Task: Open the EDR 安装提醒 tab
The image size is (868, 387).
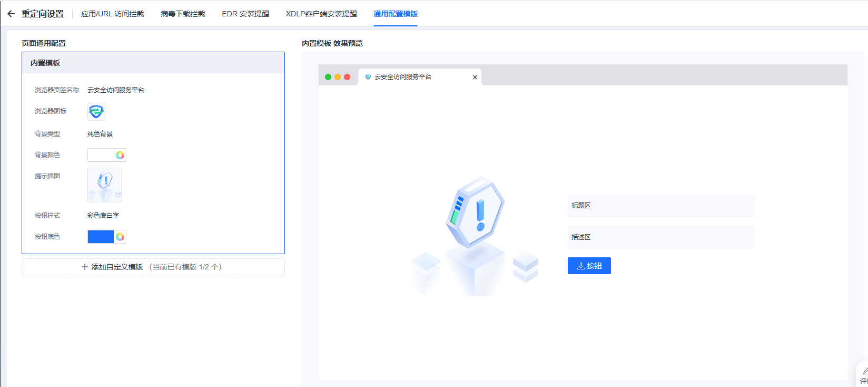Action: coord(245,14)
